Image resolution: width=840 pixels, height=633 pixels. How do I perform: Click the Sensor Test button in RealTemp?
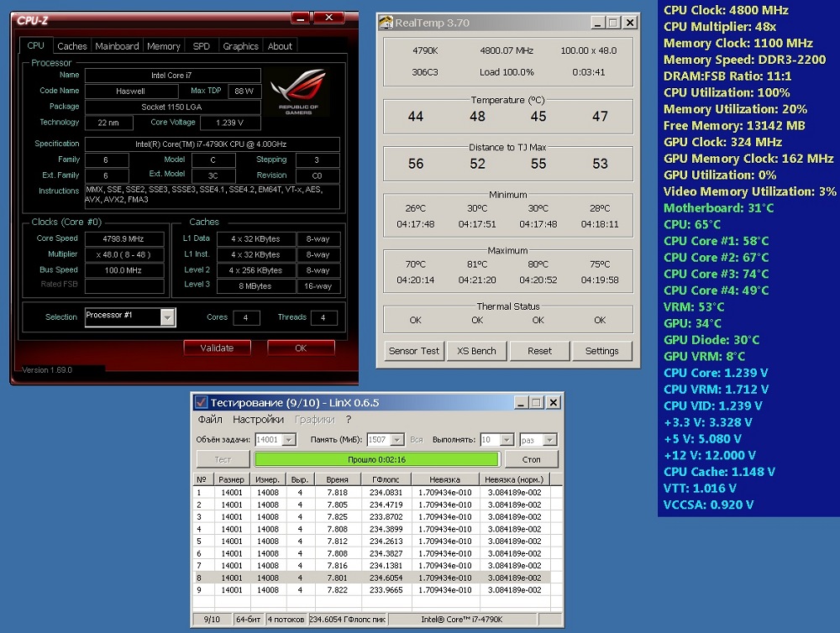pos(413,351)
